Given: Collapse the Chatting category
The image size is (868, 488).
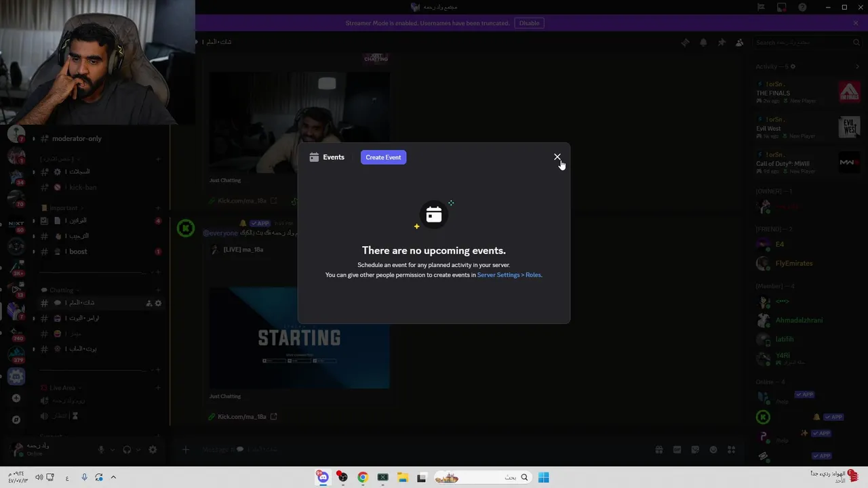Looking at the screenshot, I should pyautogui.click(x=60, y=290).
